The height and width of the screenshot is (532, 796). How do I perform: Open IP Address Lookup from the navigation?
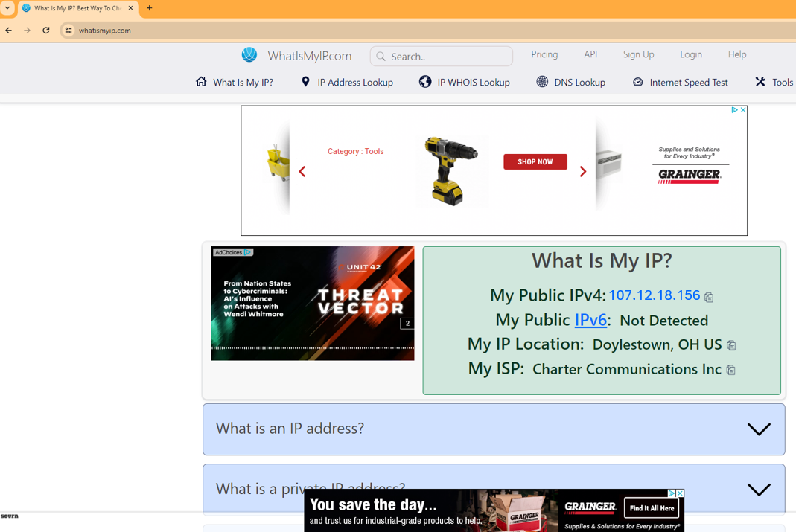tap(355, 82)
